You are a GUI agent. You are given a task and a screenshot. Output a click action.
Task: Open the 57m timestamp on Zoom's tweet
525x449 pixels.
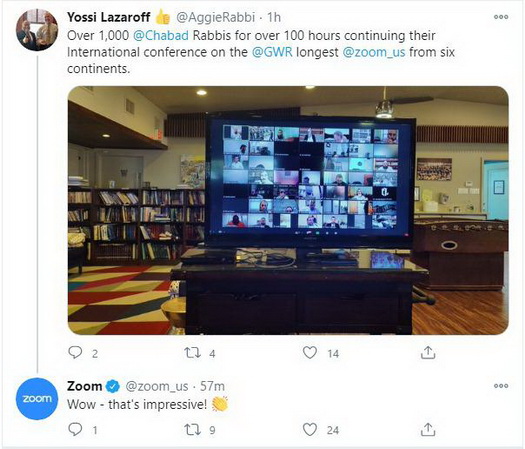pyautogui.click(x=212, y=386)
